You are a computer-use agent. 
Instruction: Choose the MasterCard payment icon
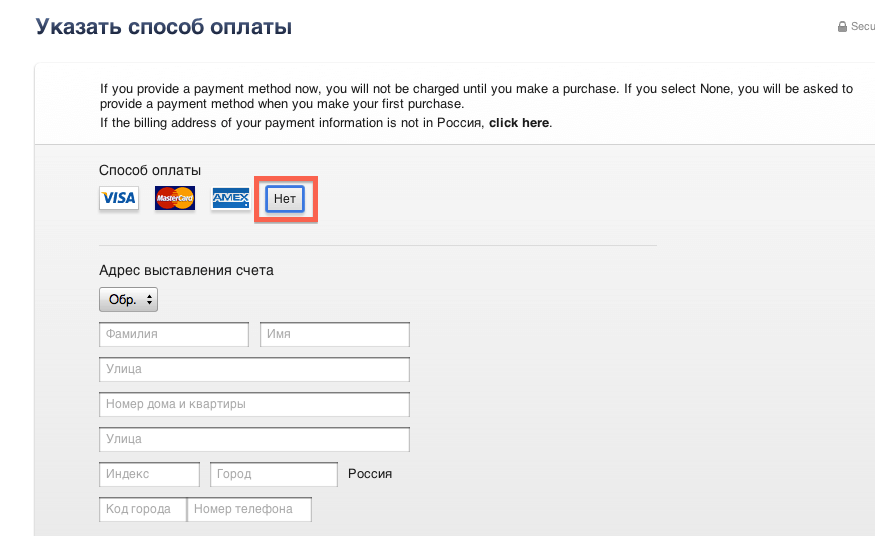[175, 198]
